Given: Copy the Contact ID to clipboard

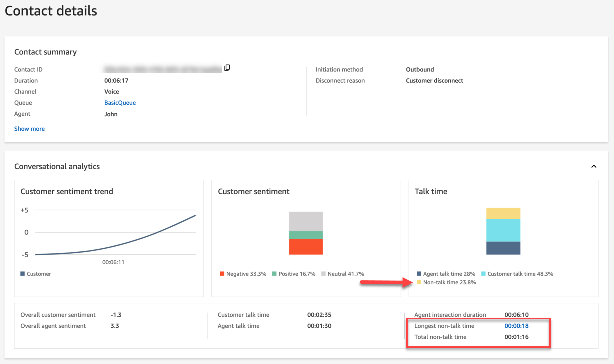Looking at the screenshot, I should pos(227,68).
